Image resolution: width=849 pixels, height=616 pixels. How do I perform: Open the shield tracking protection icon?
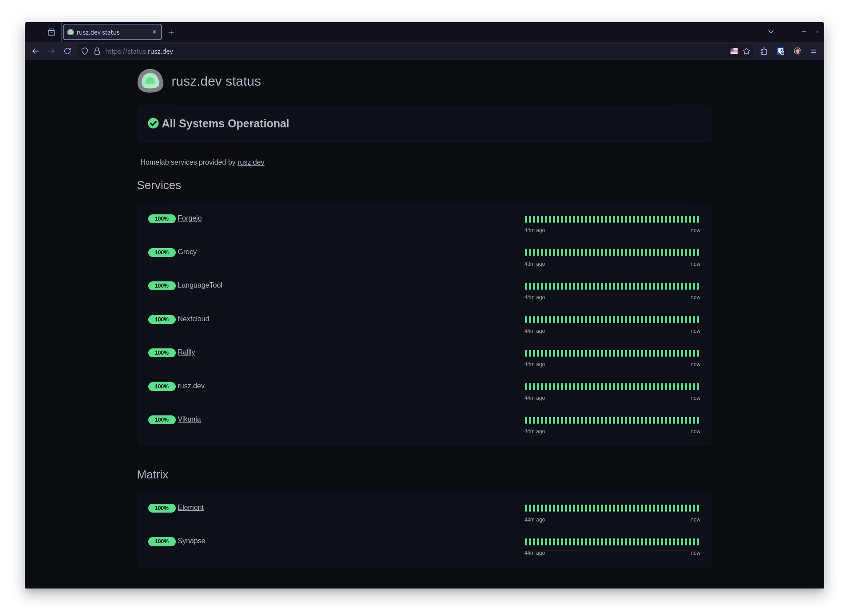85,51
